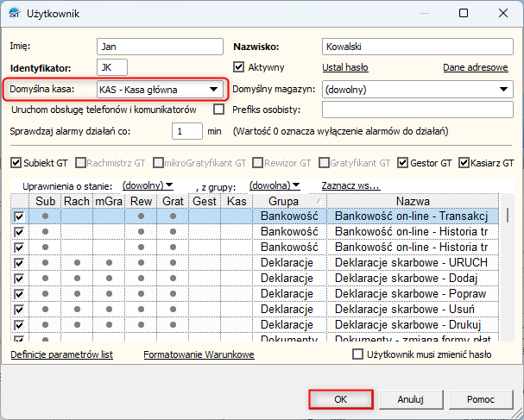Confirm the dialog with OK button

tap(340, 399)
